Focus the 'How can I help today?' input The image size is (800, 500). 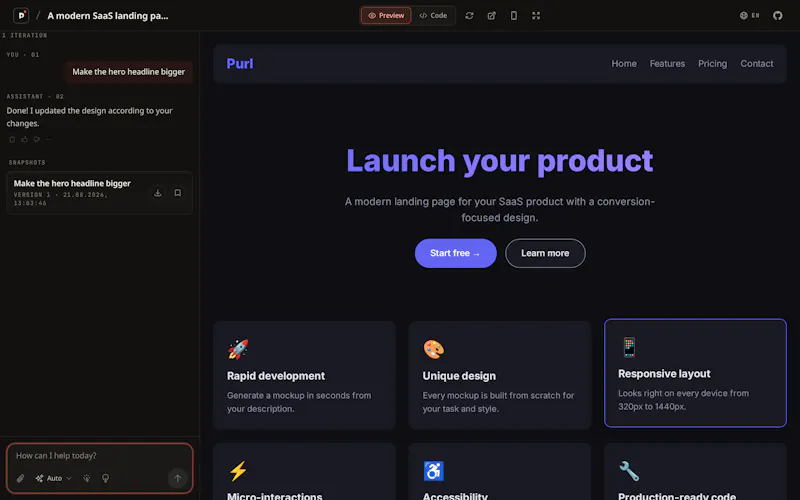[x=99, y=456]
